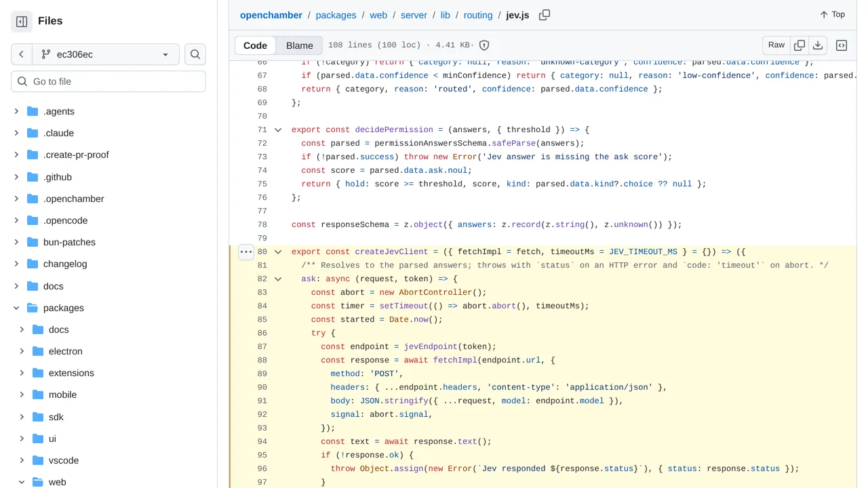868x488 pixels.
Task: Open the line 80 ellipsis menu
Action: coord(246,251)
